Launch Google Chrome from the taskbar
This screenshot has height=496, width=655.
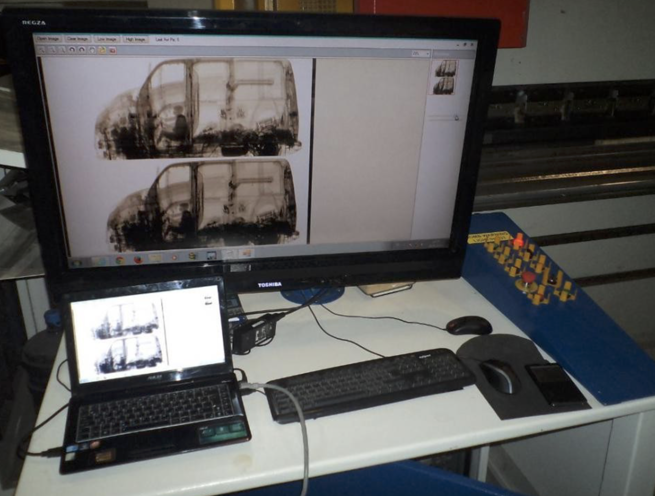[120, 260]
